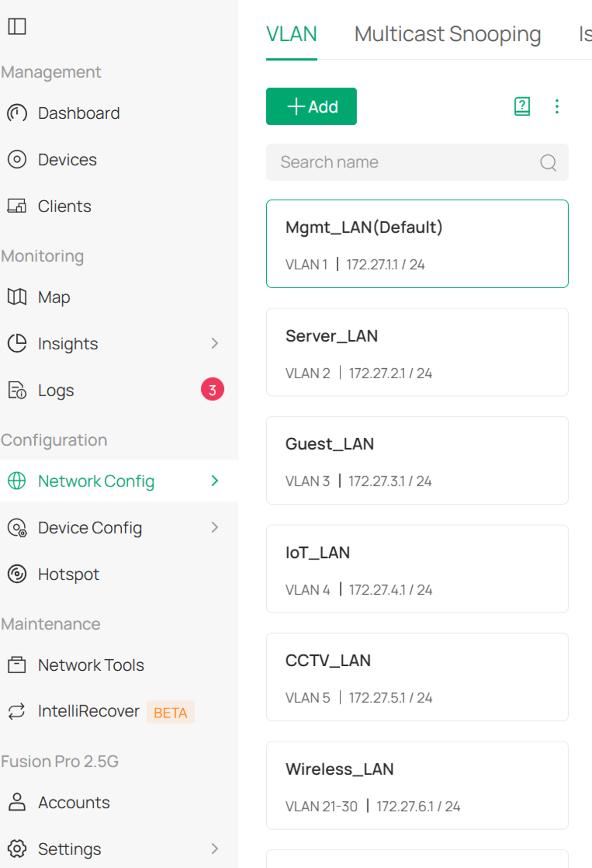Click the BETA tag beside IntelliRecover
The image size is (592, 868).
[x=170, y=712]
